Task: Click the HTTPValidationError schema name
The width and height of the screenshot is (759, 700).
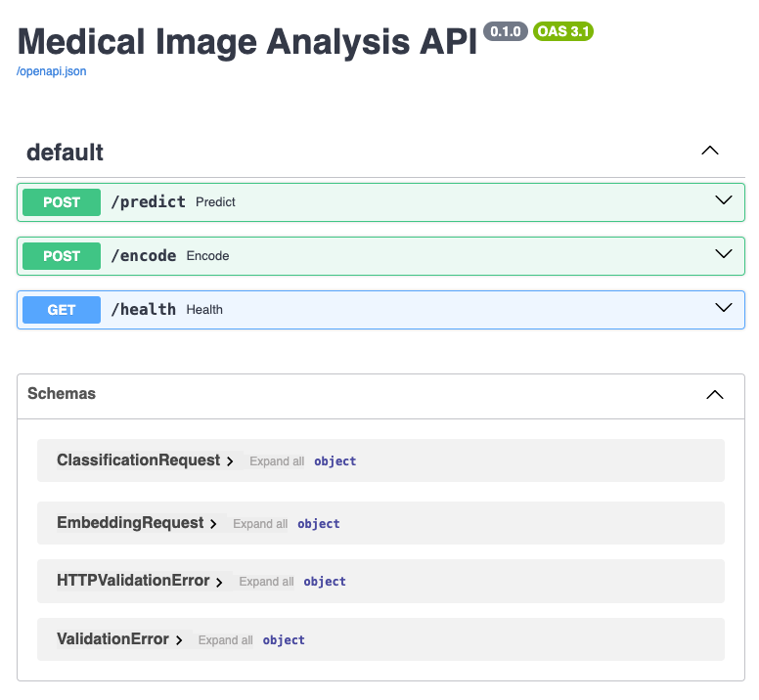Action: [133, 580]
